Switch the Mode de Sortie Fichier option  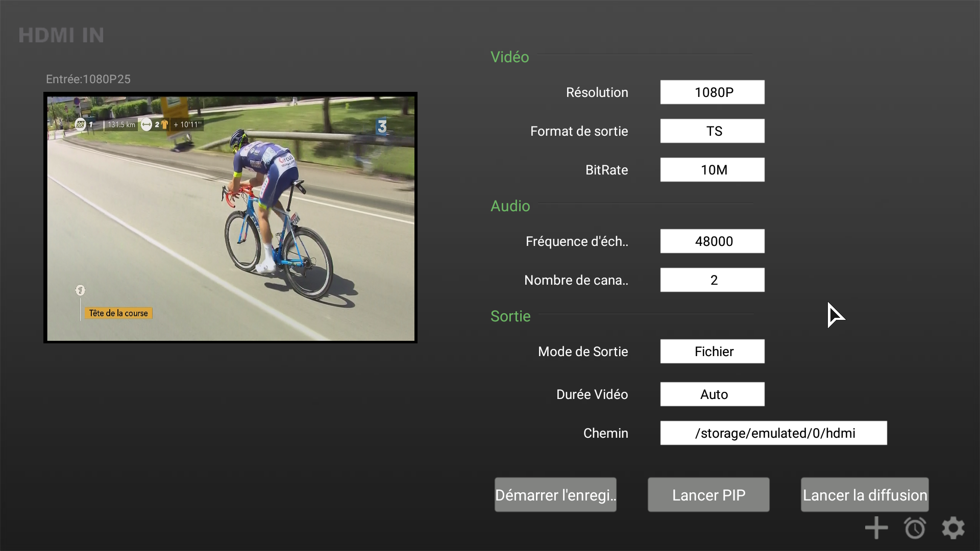click(712, 352)
